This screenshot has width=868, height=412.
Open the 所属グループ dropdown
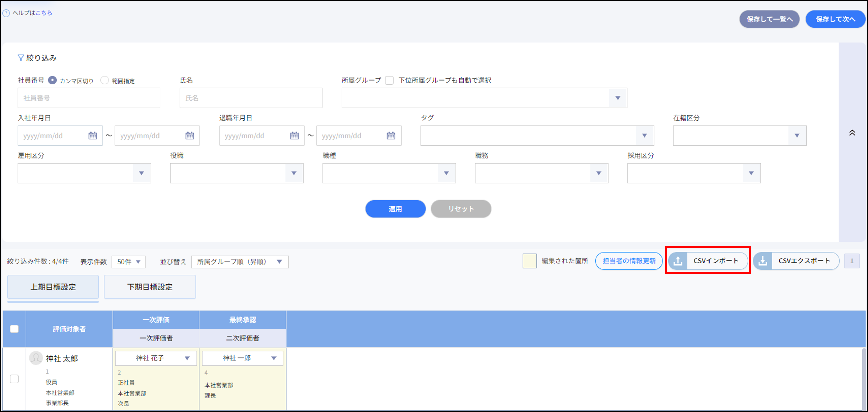(484, 98)
